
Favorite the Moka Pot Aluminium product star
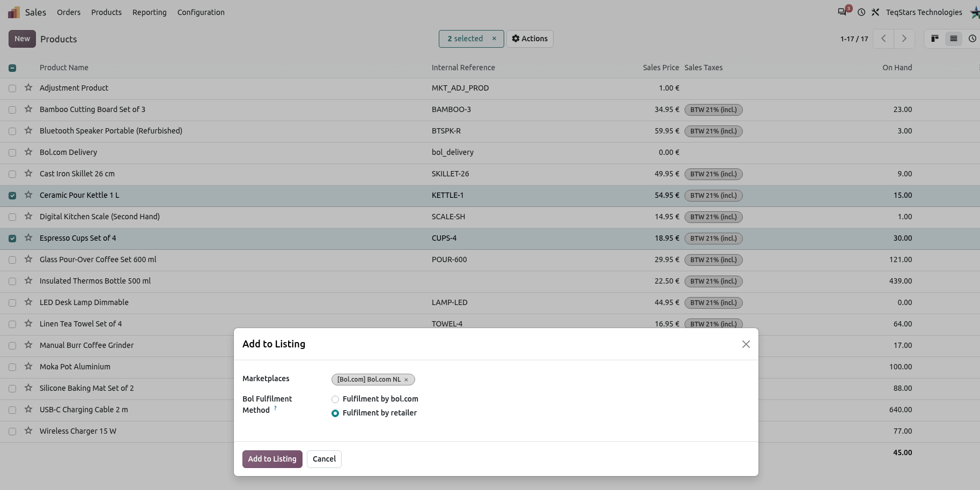(28, 367)
